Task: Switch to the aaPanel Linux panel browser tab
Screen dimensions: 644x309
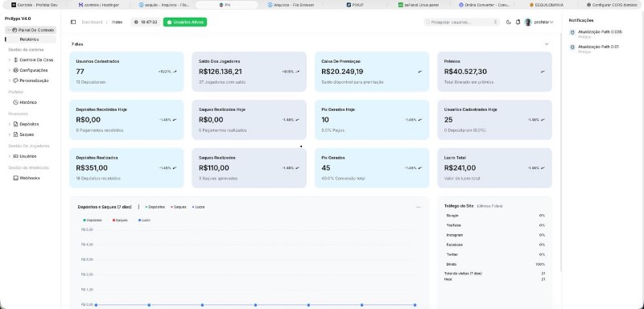Action: [x=418, y=5]
